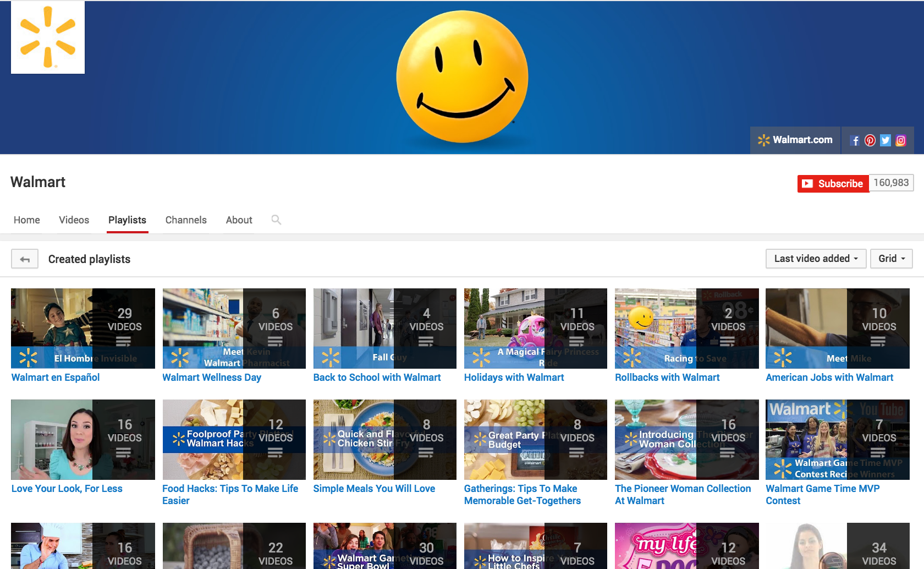Click the back arrow beside Created playlists
924x569 pixels.
pyautogui.click(x=25, y=259)
